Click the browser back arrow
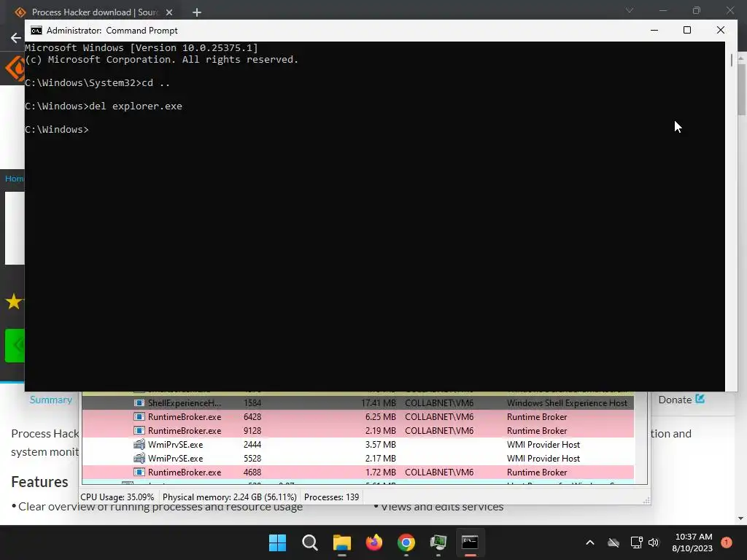The height and width of the screenshot is (560, 747). pos(16,38)
